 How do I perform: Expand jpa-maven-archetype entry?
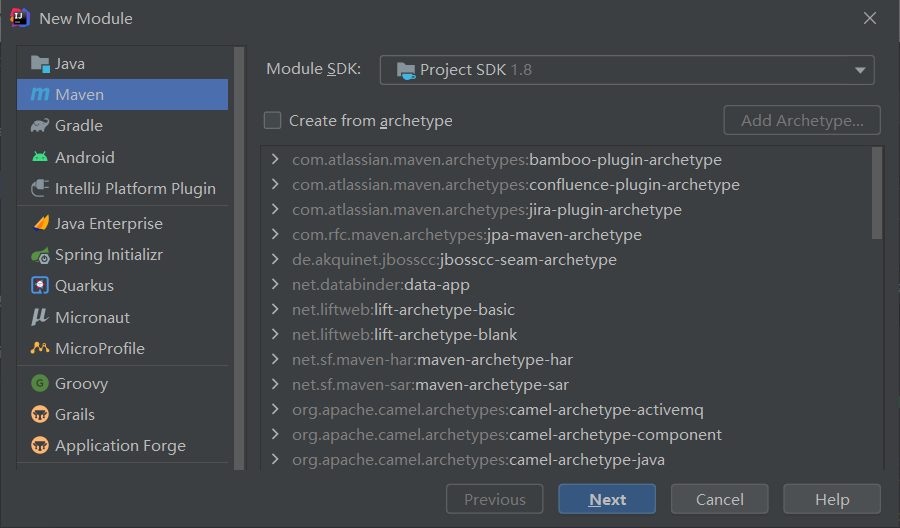275,234
